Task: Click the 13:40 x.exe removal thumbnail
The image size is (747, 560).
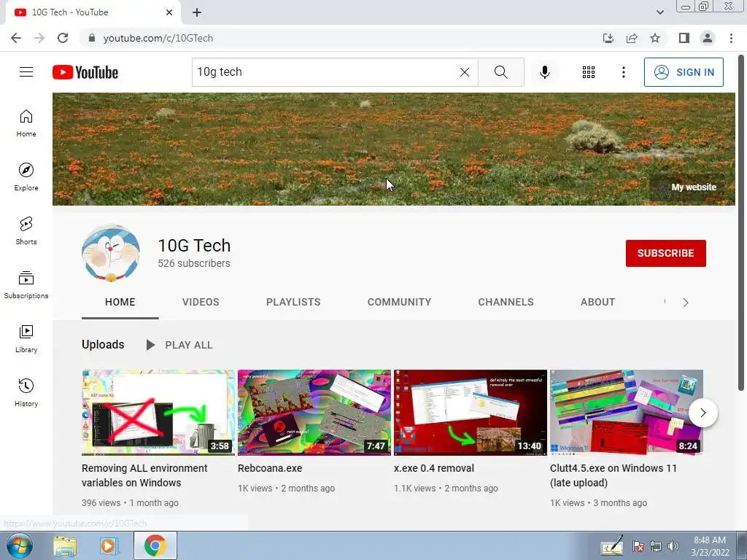Action: pyautogui.click(x=471, y=413)
